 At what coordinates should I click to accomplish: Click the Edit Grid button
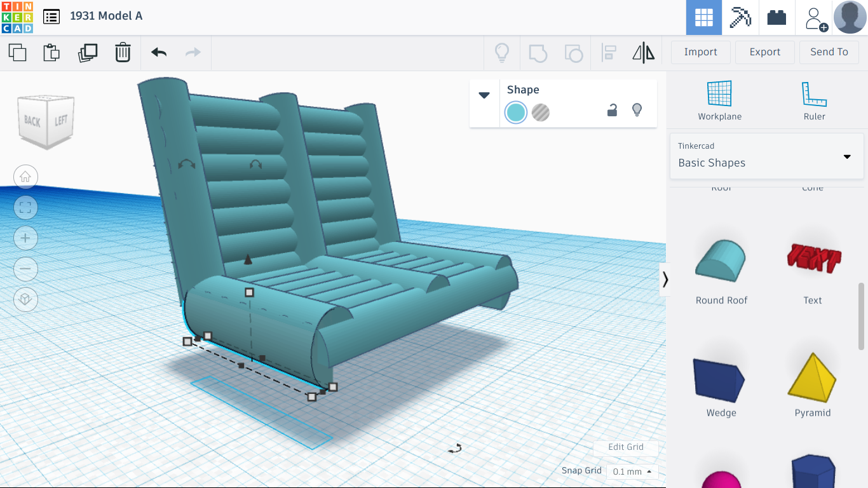[626, 447]
